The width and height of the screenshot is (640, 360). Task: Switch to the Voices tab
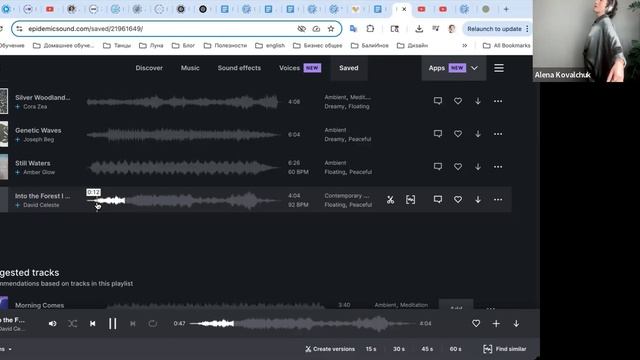(x=300, y=68)
